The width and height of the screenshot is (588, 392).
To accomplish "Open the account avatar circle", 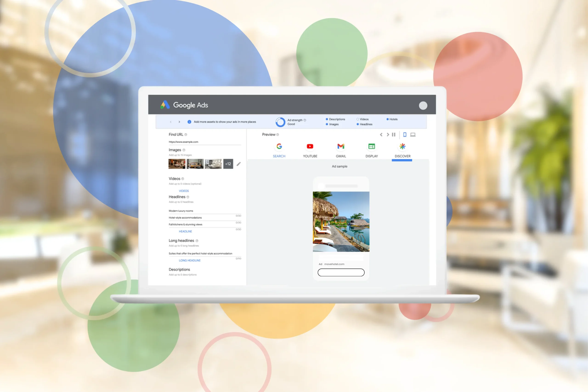I will [423, 106].
